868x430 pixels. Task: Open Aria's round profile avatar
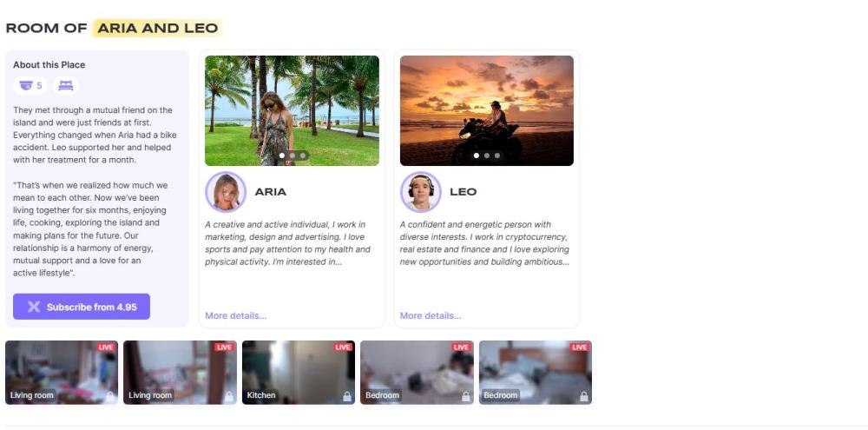[226, 192]
